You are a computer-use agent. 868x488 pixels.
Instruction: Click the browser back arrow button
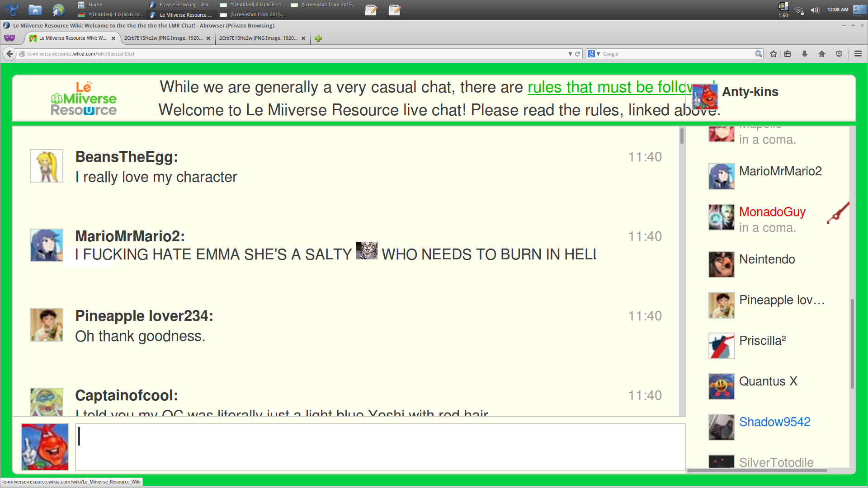pos(9,54)
